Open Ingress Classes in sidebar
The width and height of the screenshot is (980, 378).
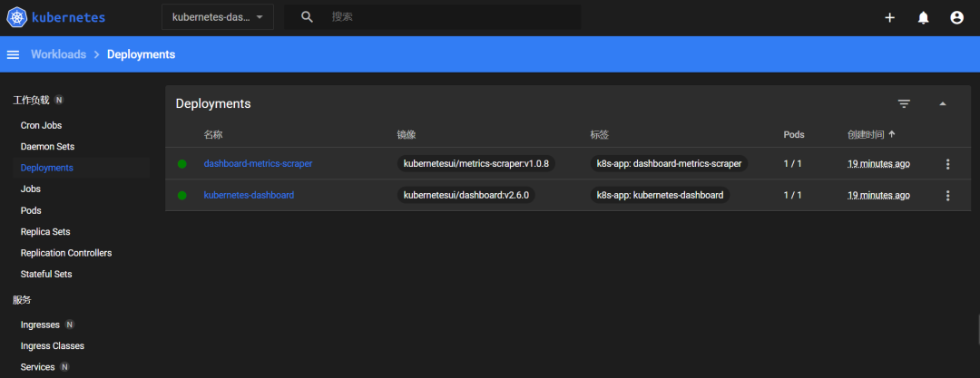[53, 346]
